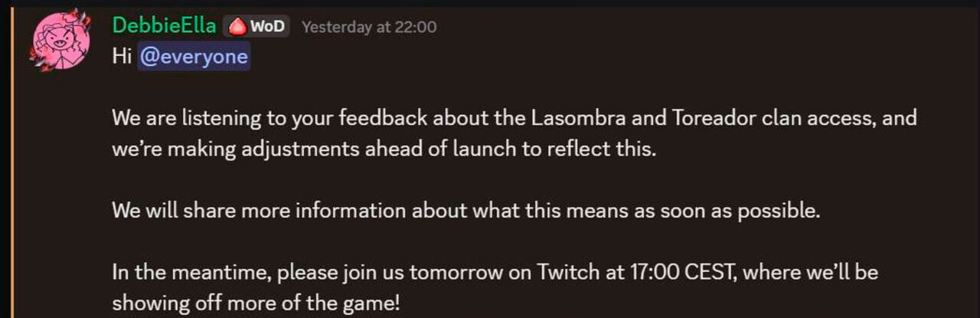Click the red blood-drop tag icon
The image size is (980, 318).
click(237, 27)
